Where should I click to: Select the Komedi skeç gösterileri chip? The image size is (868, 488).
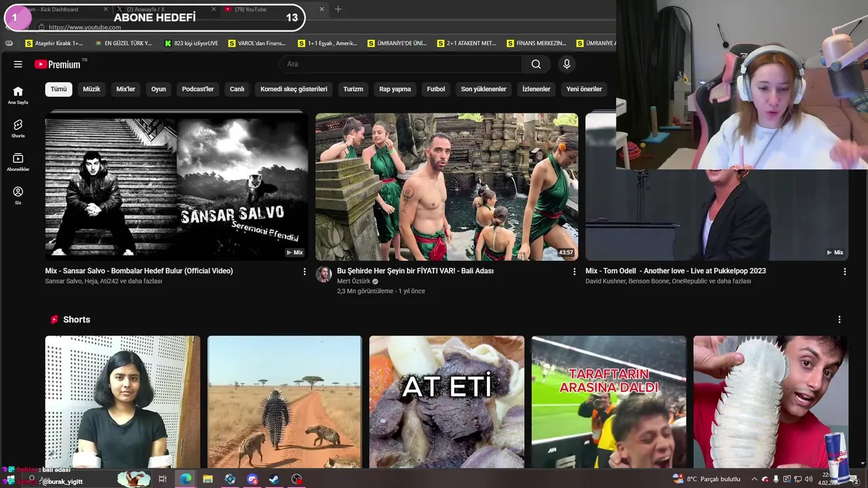coord(294,89)
